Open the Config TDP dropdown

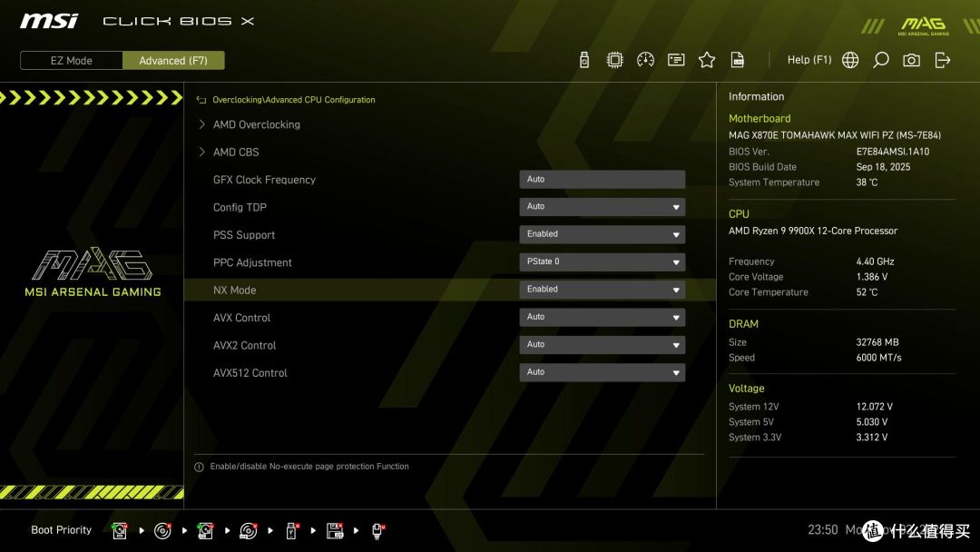(x=602, y=207)
